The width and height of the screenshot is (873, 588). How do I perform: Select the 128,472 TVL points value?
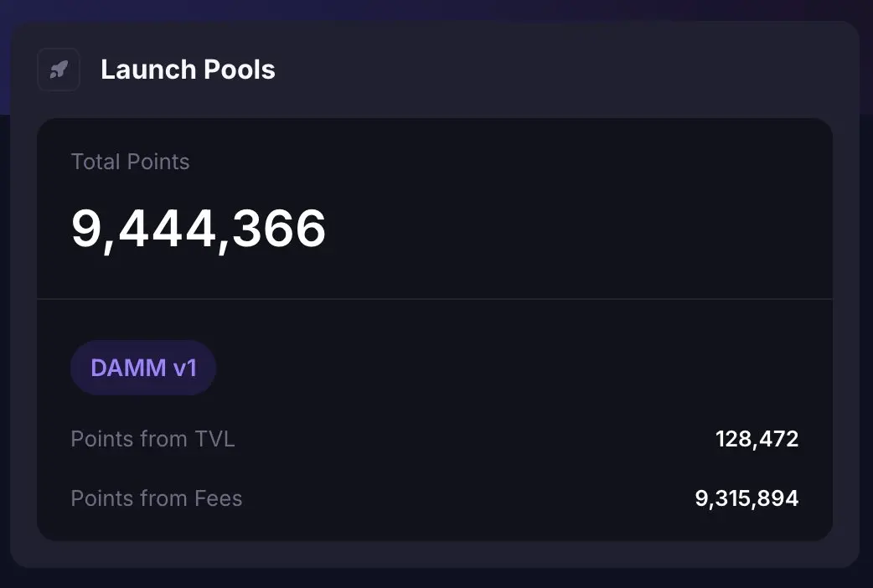click(x=757, y=439)
